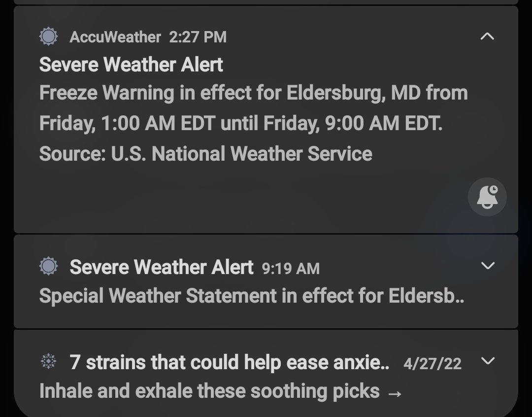Click the AccuWeather sun icon in expanded alert
This screenshot has height=417, width=532.
point(48,36)
